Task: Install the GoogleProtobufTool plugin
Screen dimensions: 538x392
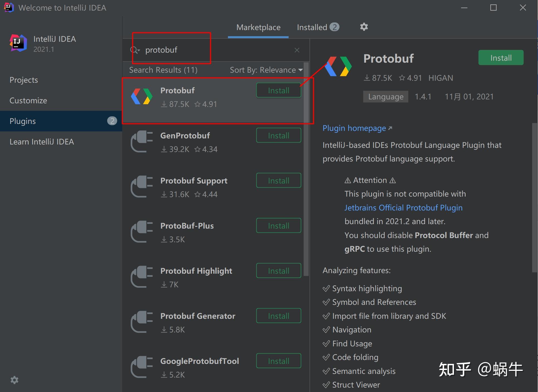Action: [279, 361]
